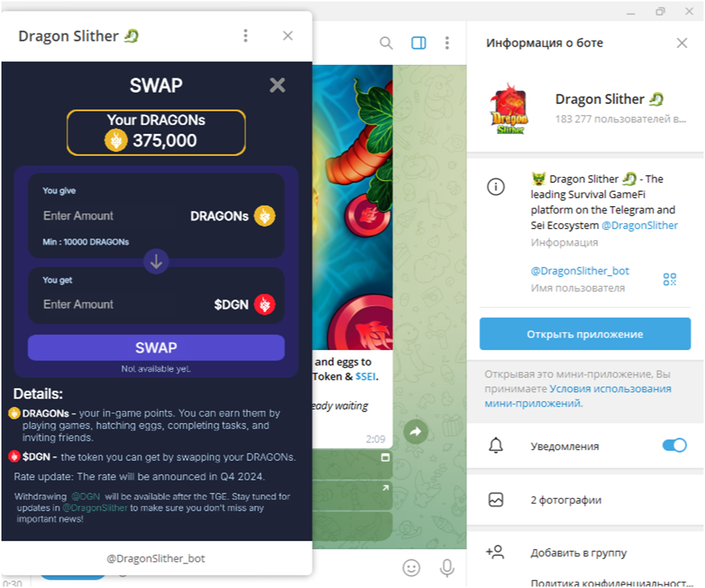Viewport: 705px width, 588px height.
Task: Click the forward arrow on message
Action: (x=415, y=432)
